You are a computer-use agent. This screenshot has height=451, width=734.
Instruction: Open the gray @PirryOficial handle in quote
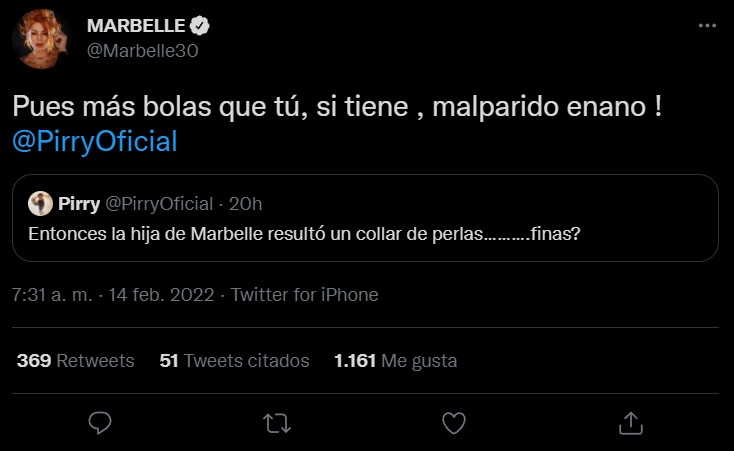159,204
